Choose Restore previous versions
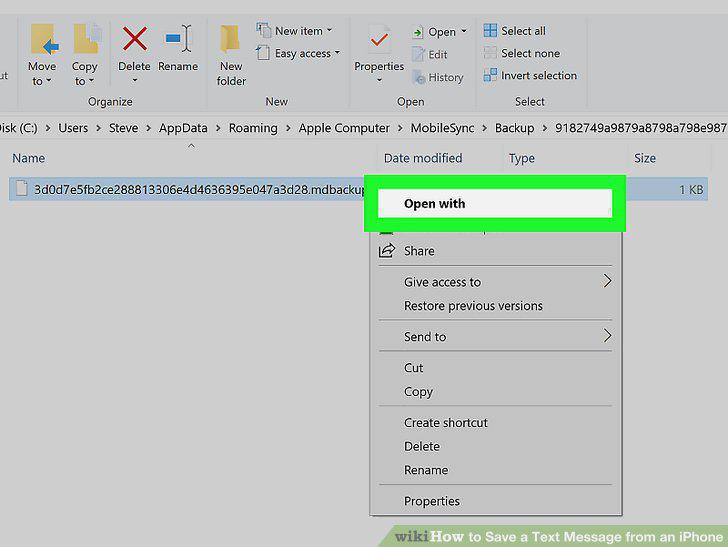728x547 pixels. tap(495, 306)
